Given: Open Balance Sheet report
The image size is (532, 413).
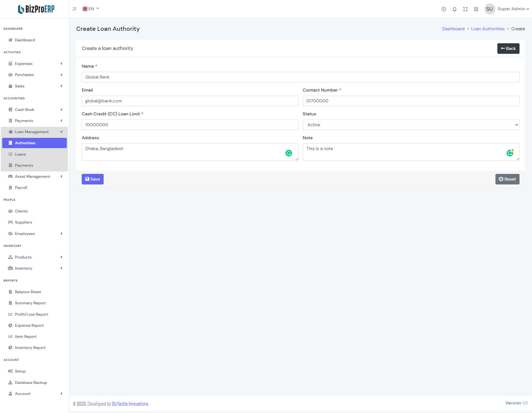Looking at the screenshot, I should point(28,292).
